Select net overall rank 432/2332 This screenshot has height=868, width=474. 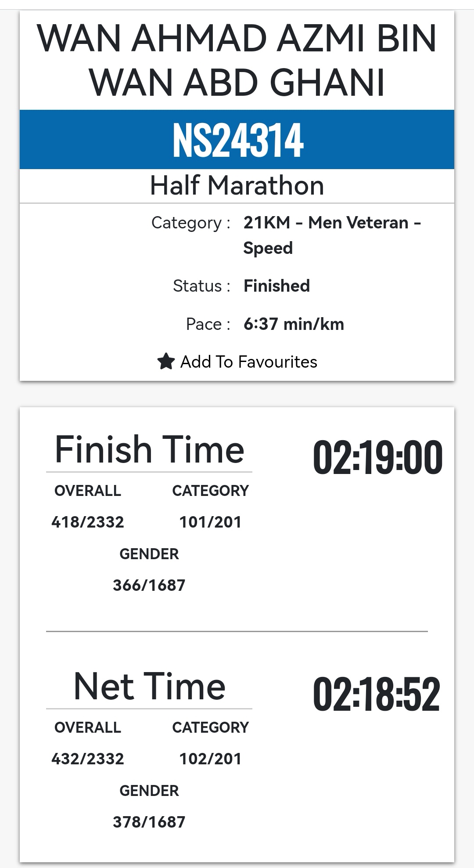[88, 759]
